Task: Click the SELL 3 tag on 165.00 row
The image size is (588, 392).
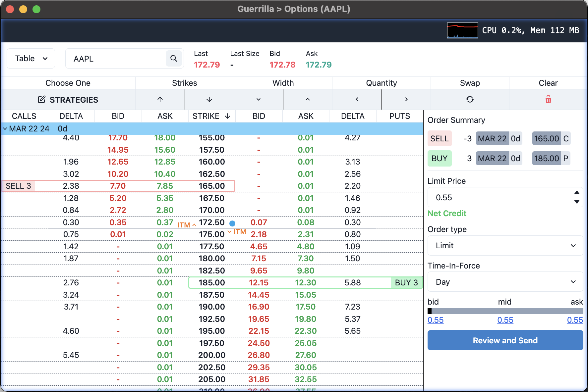Action: click(19, 186)
